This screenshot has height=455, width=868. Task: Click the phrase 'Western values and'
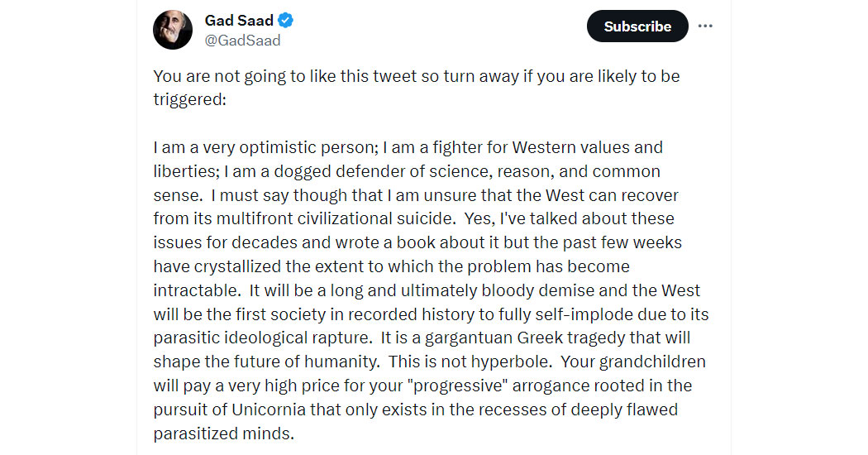click(x=587, y=147)
